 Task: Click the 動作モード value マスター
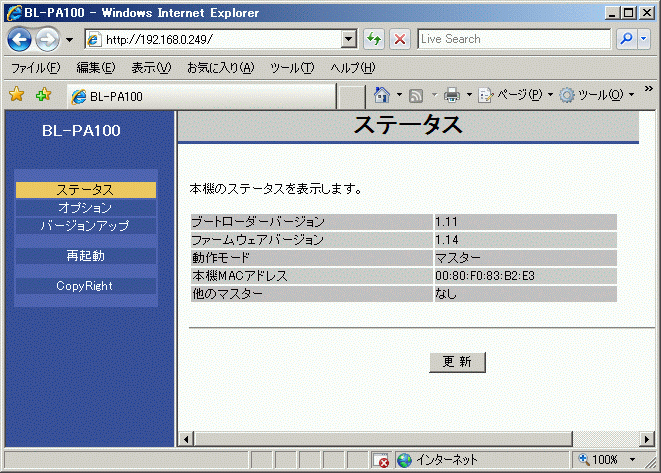(458, 258)
